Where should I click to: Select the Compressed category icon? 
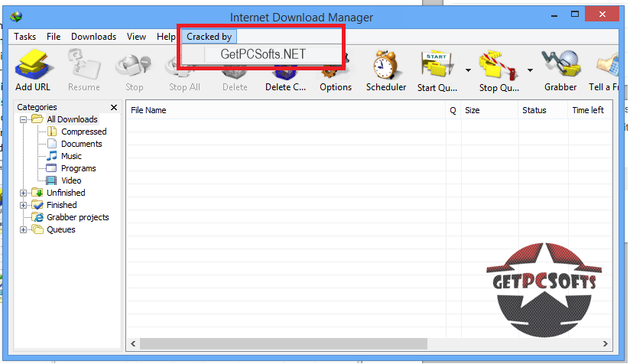(x=52, y=132)
